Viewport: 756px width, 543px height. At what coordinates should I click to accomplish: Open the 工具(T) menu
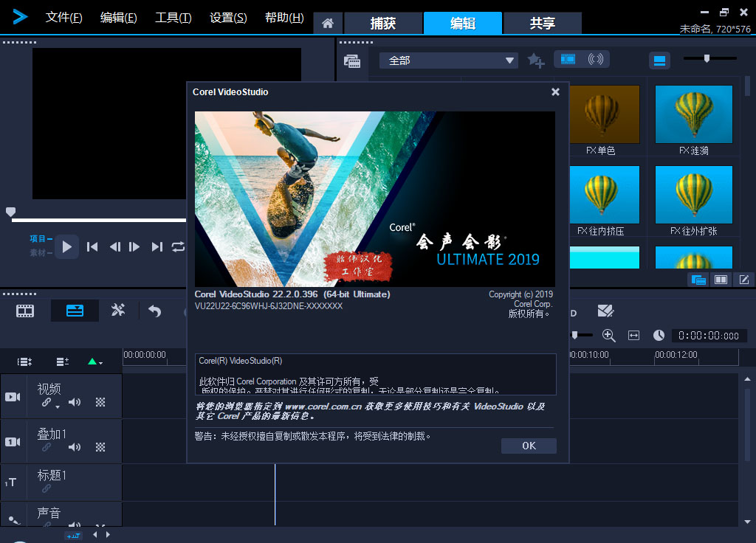173,18
